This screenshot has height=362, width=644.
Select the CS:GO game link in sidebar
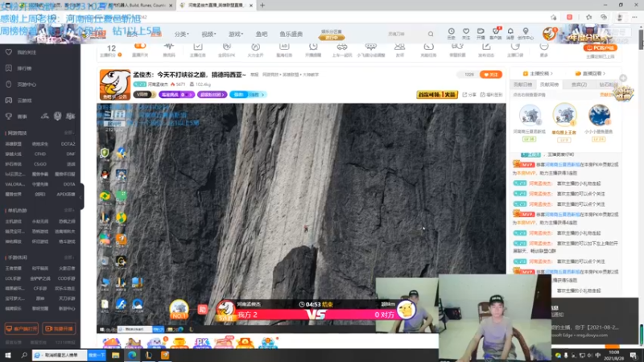coord(39,164)
